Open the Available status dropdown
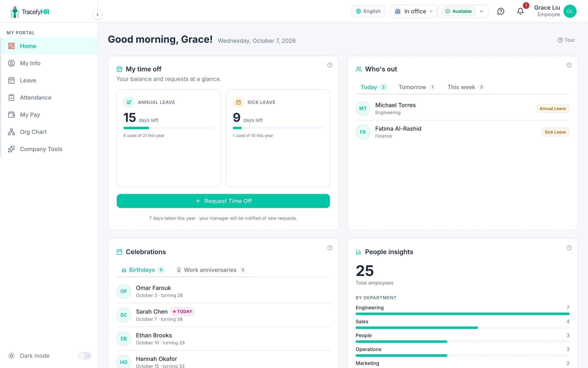 coord(463,11)
